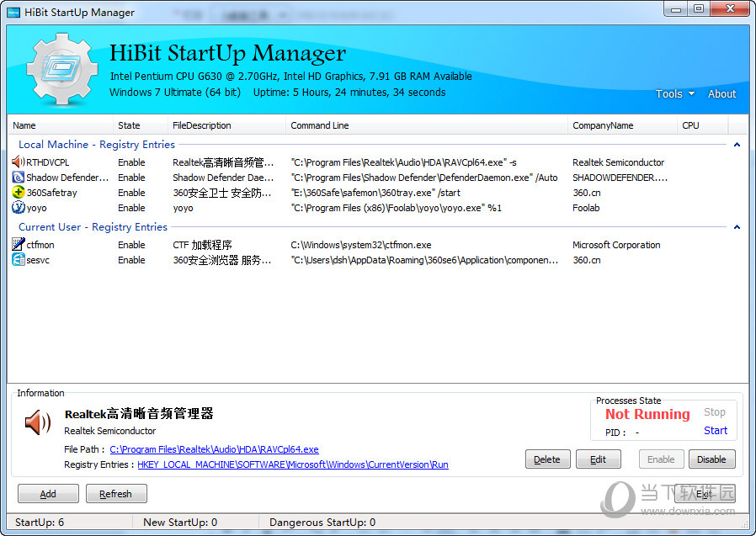Click New StartUp: 0 in status bar
This screenshot has width=756, height=536.
click(x=180, y=522)
